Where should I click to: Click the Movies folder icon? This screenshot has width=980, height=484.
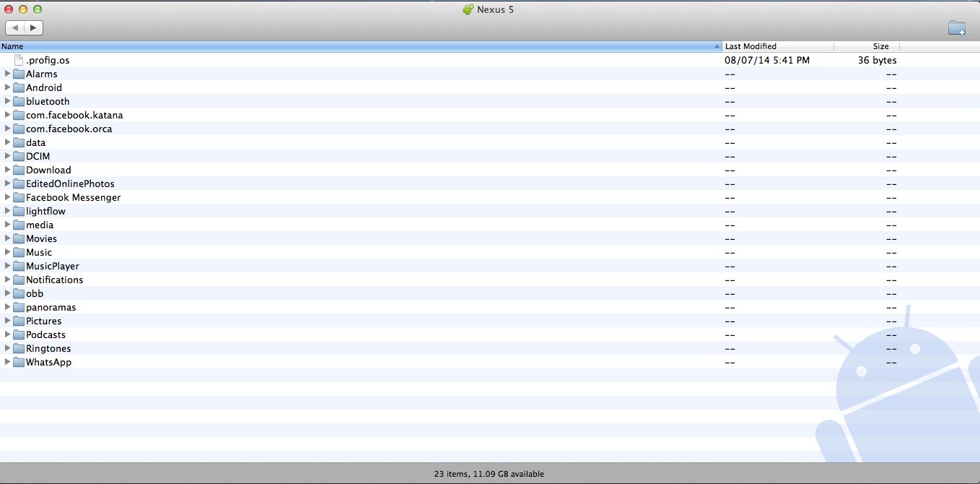19,238
